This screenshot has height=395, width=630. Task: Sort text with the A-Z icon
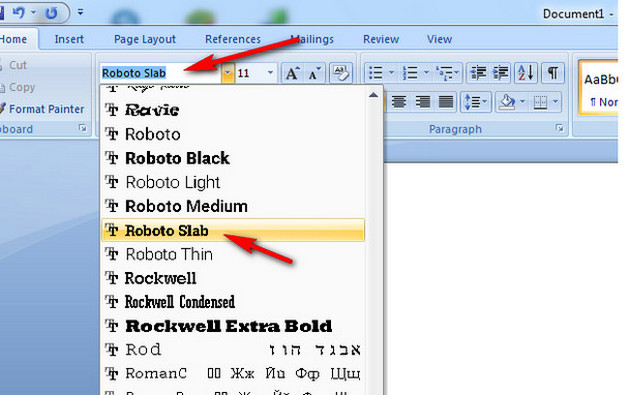point(526,73)
